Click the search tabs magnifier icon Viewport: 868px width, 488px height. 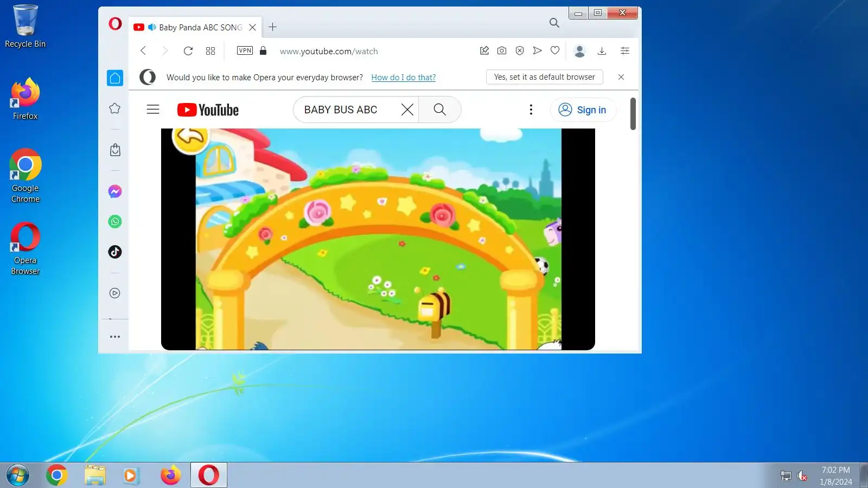click(x=554, y=23)
